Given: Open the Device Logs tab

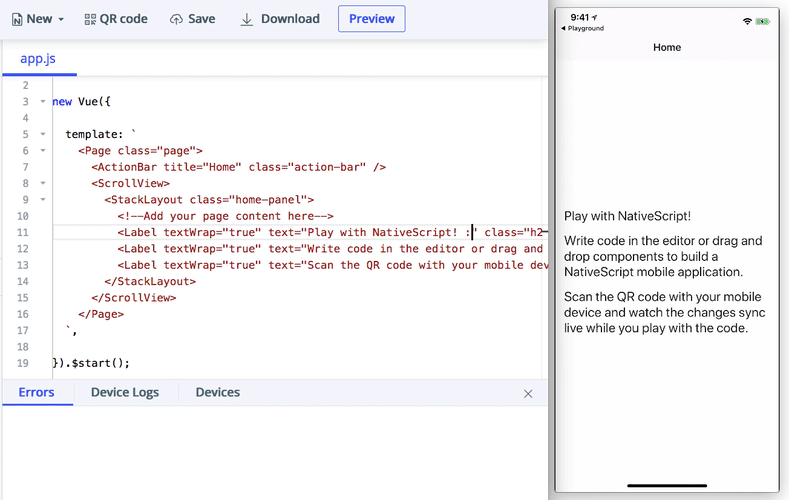Looking at the screenshot, I should tap(125, 393).
